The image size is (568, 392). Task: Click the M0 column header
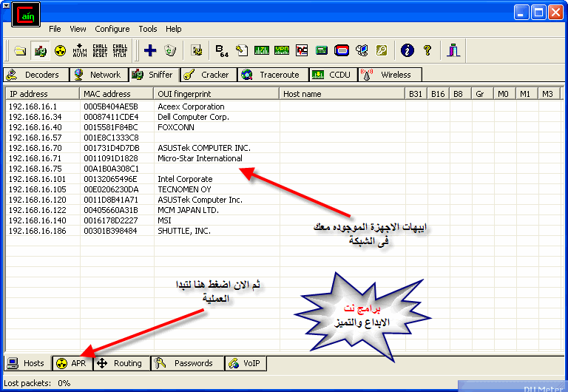pos(504,94)
